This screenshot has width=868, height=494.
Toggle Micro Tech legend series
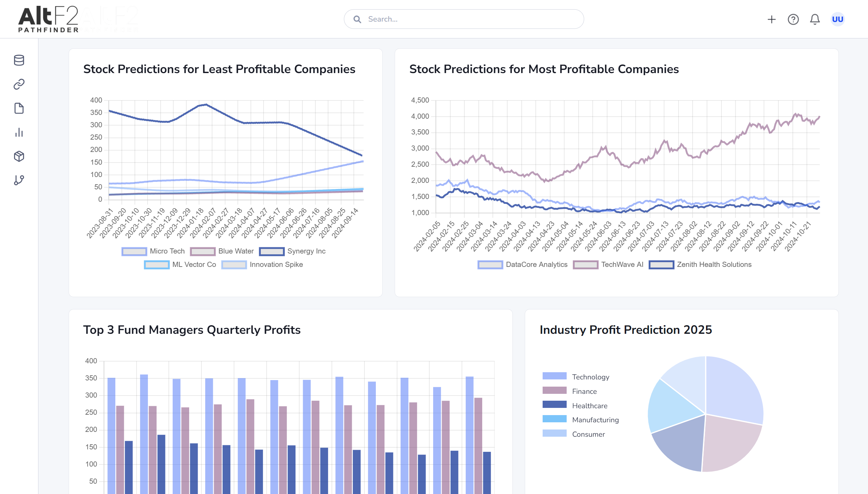point(153,251)
